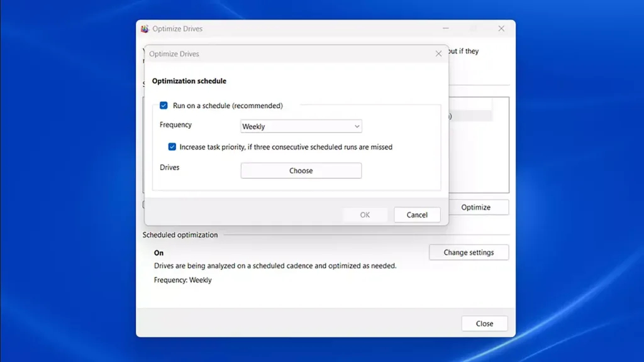Click the Frequency label
The image size is (644, 362).
click(x=175, y=125)
